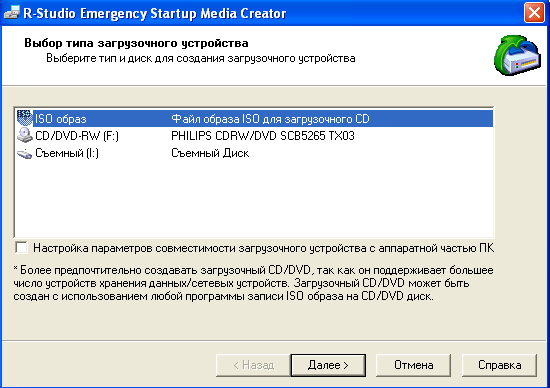Click the title bar application icon

pyautogui.click(x=12, y=13)
